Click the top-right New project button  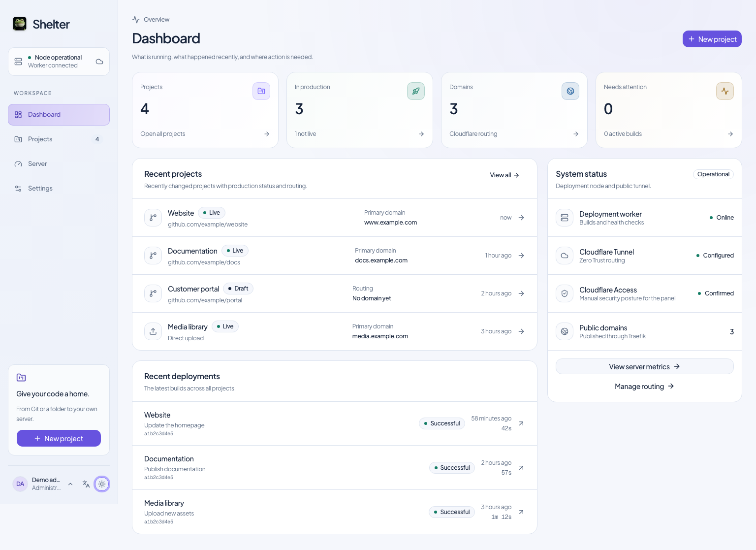pyautogui.click(x=712, y=39)
